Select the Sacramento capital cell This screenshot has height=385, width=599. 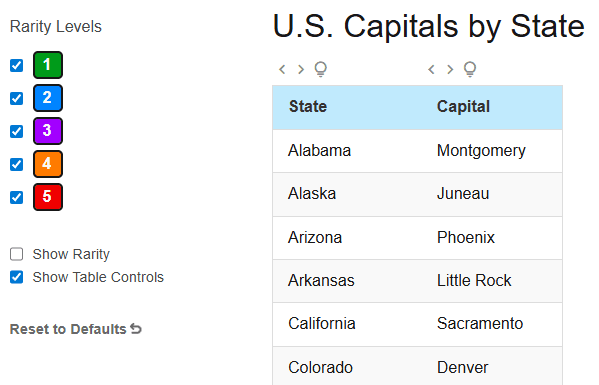480,324
